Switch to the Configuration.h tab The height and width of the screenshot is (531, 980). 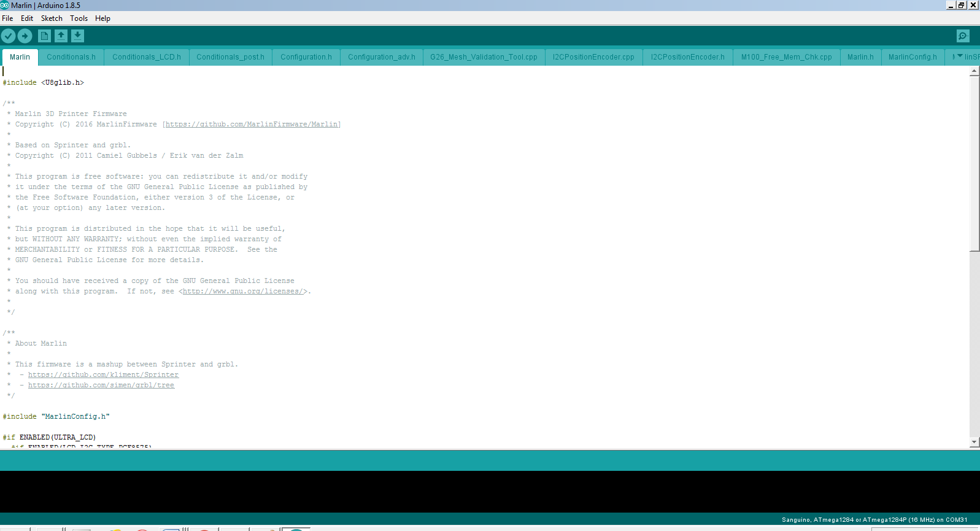click(x=306, y=57)
